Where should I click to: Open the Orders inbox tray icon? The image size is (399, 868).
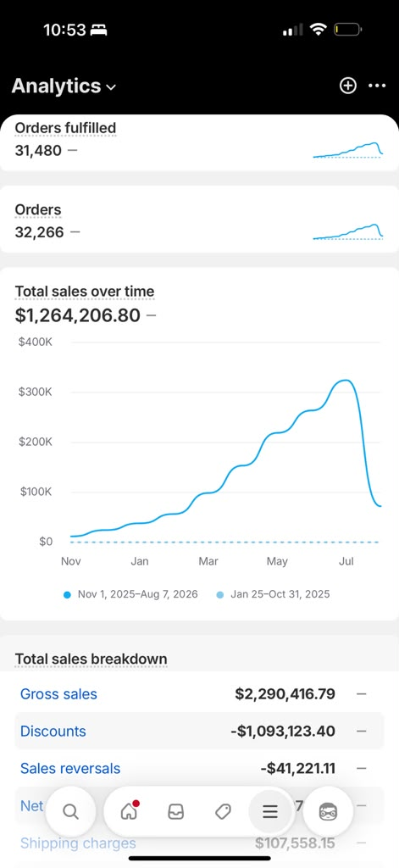pos(176,811)
